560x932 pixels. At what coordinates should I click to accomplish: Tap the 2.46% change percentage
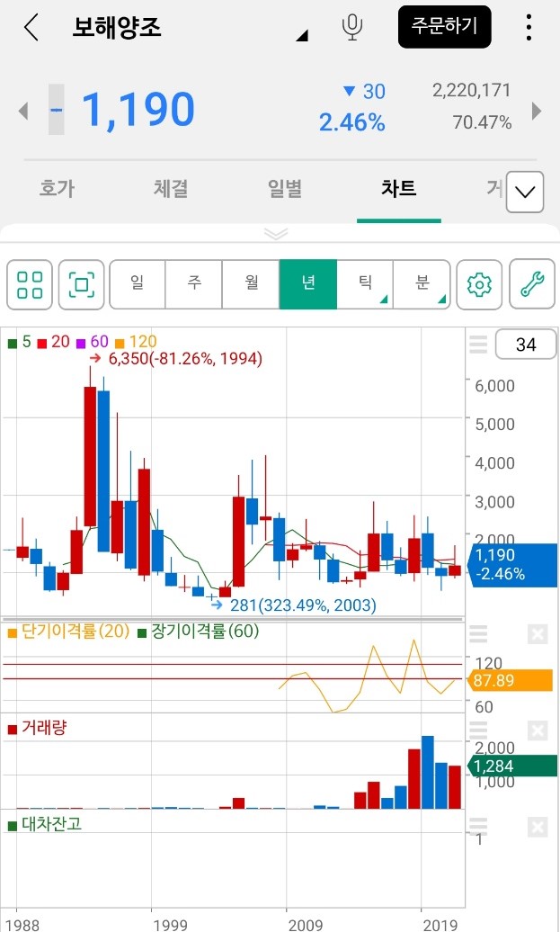coord(352,122)
